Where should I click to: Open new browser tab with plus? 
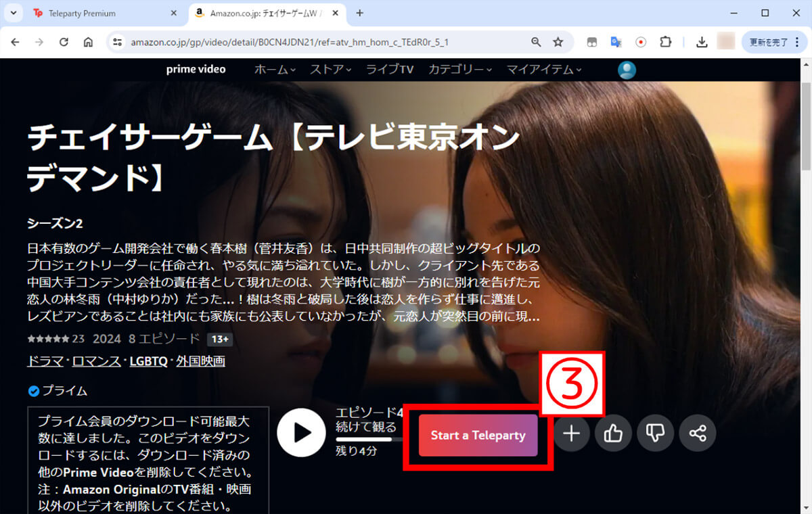tap(359, 13)
